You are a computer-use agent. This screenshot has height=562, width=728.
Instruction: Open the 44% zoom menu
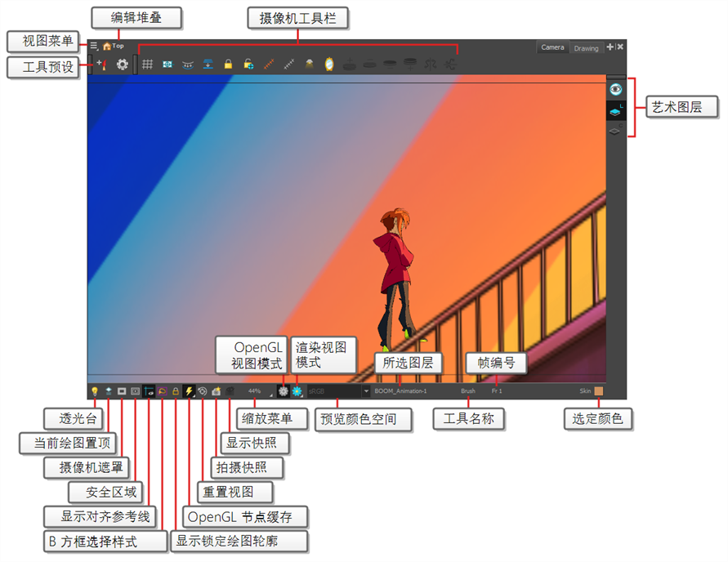255,391
